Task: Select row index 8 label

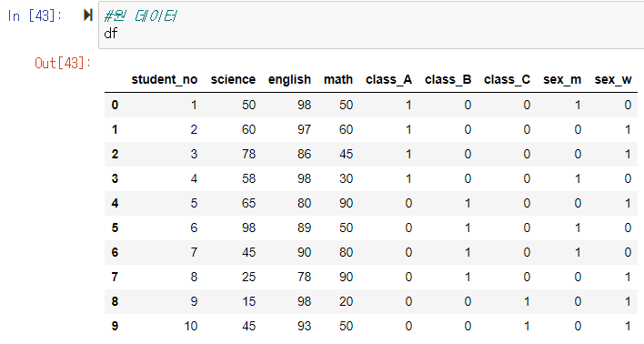Action: pyautogui.click(x=115, y=301)
